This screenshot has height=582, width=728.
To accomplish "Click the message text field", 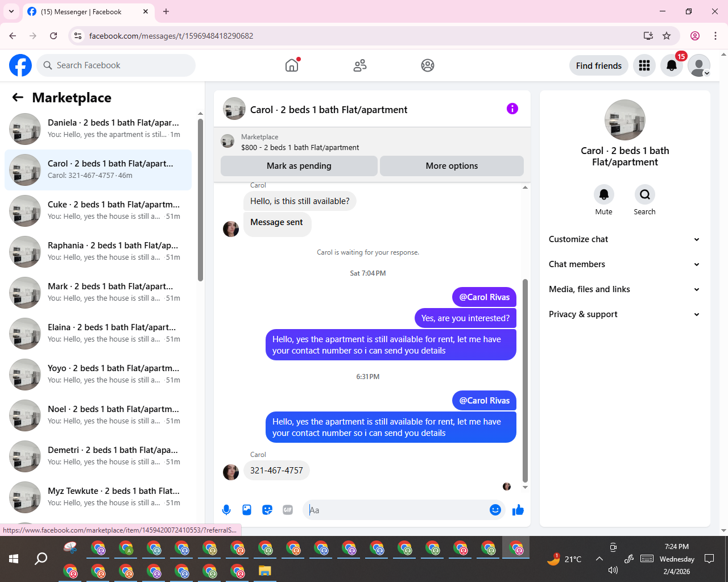I will pyautogui.click(x=398, y=510).
